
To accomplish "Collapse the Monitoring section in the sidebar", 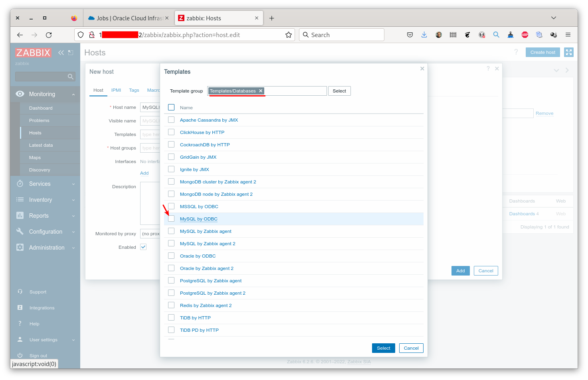I will (73, 94).
